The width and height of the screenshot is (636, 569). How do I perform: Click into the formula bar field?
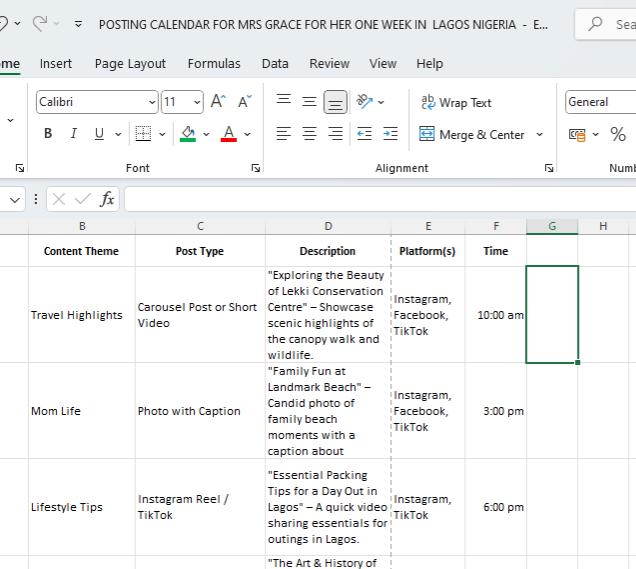(x=380, y=199)
